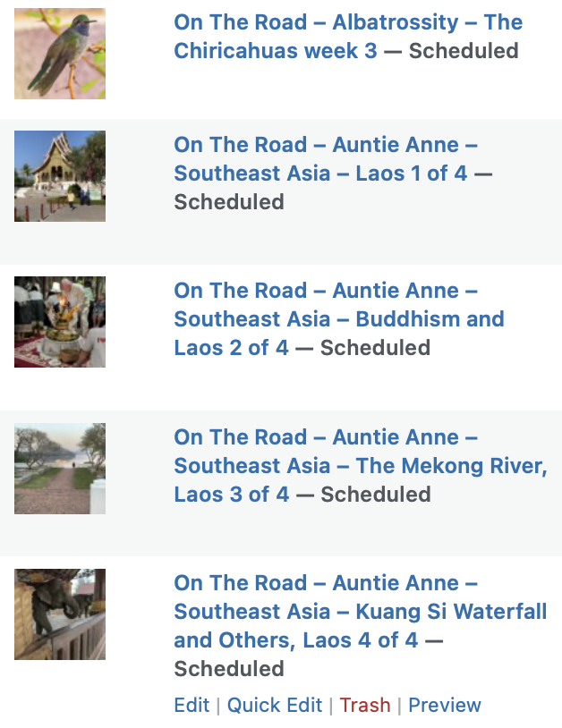The width and height of the screenshot is (562, 728).
Task: Open Kuang Si Waterfall Laos 4 of 4 post
Action: click(x=361, y=612)
